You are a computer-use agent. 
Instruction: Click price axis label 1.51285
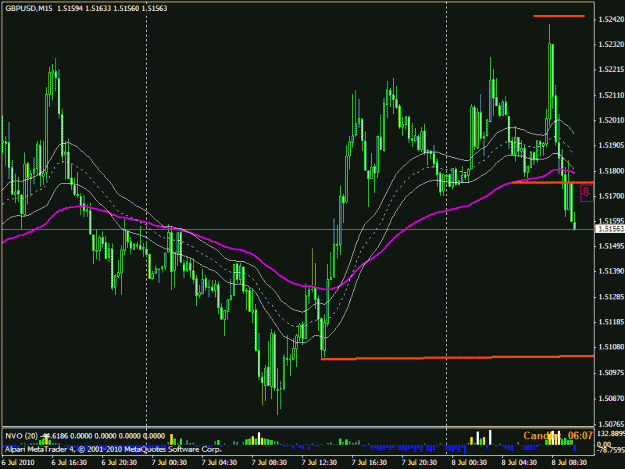611,297
